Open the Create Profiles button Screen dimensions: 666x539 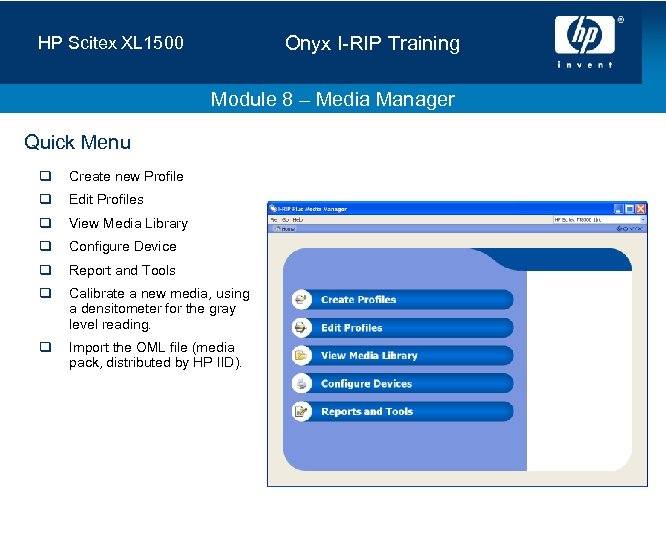pos(403,299)
